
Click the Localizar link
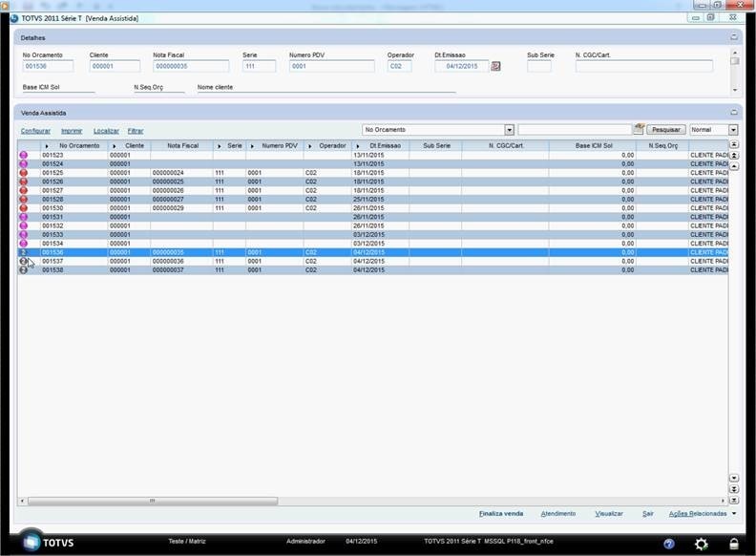point(106,131)
